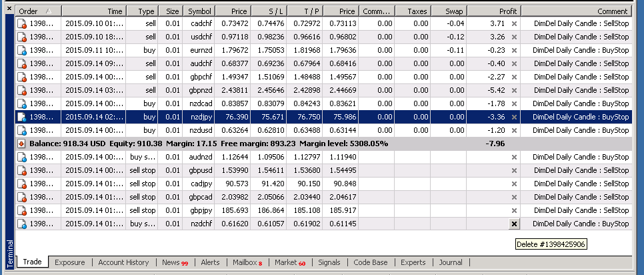The image size is (644, 275).
Task: Open the Code Base tab
Action: click(371, 262)
